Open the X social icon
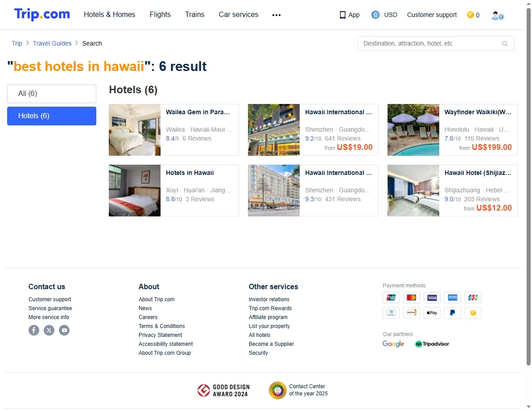Screen dimensions: 532x411 pos(49,330)
